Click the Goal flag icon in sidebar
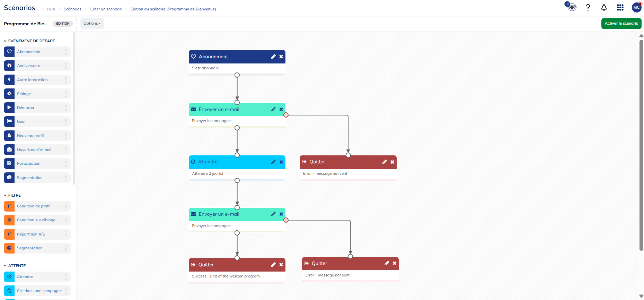Screen dimensions: 644x300 click(x=9, y=121)
